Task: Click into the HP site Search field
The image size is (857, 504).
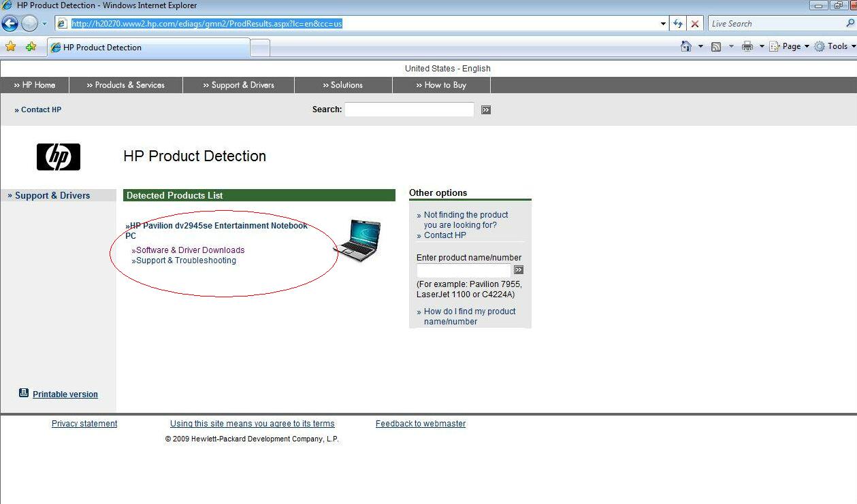Action: point(409,110)
